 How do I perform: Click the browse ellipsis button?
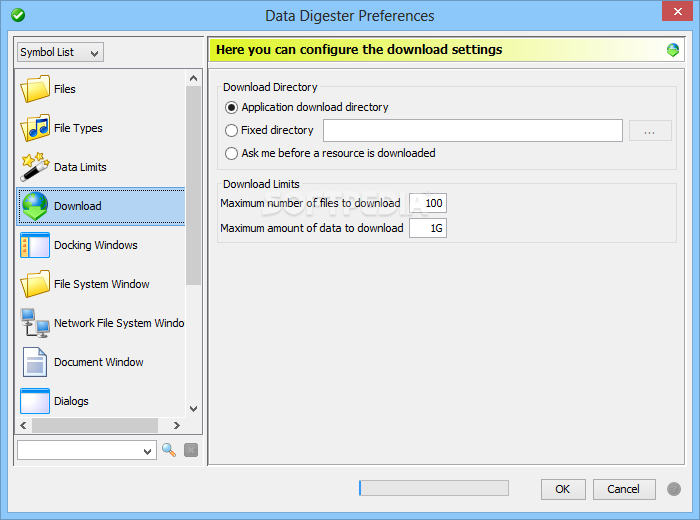point(650,131)
